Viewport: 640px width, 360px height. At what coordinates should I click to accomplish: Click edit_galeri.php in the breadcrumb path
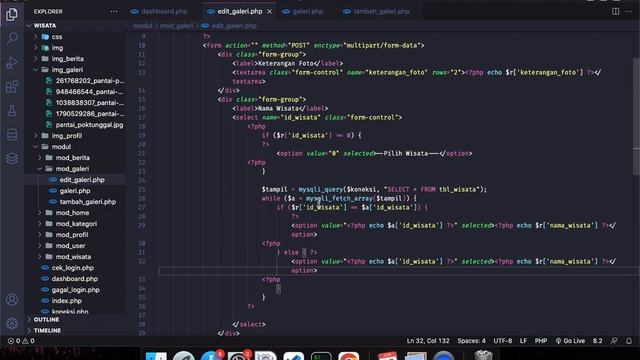click(234, 26)
